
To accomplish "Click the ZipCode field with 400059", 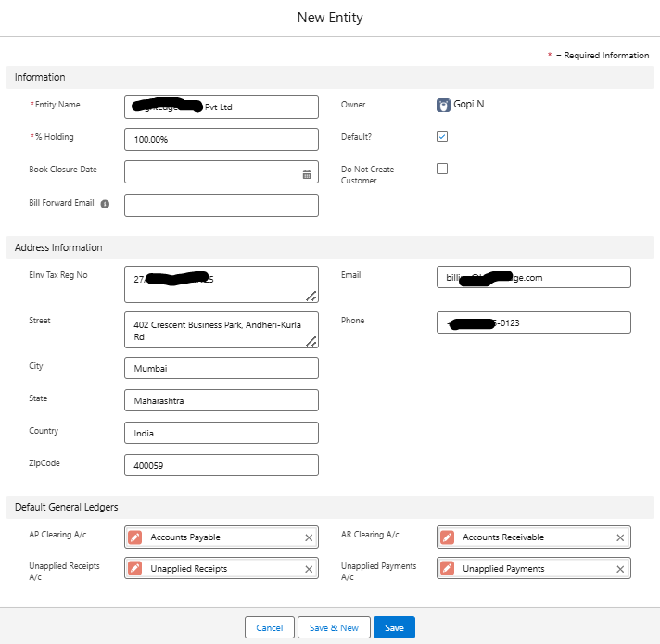I will (221, 465).
